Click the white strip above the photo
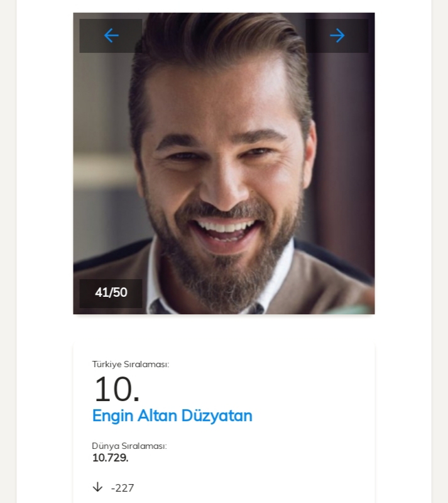The image size is (448, 503). 224,6
